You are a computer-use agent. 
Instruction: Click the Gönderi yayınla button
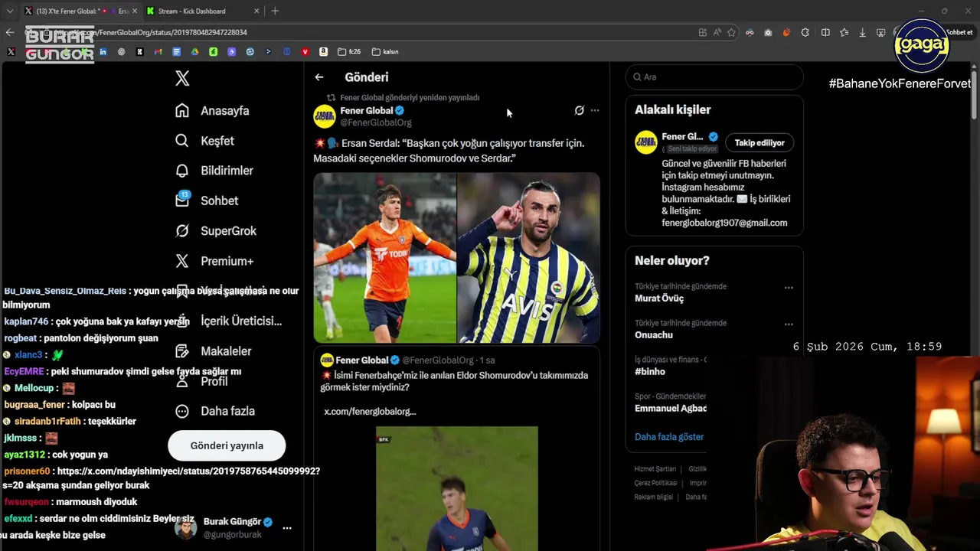coord(227,445)
